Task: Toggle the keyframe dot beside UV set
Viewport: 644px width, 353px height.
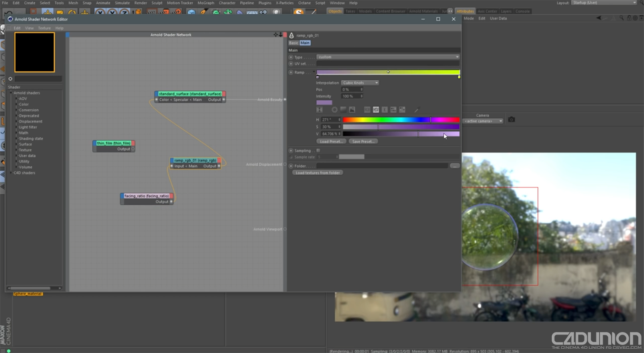Action: 291,63
